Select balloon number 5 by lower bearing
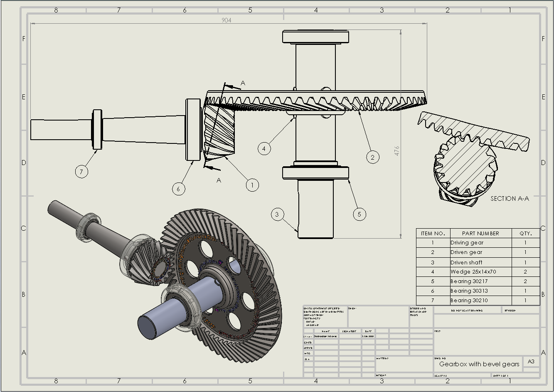554x392 pixels. (359, 214)
